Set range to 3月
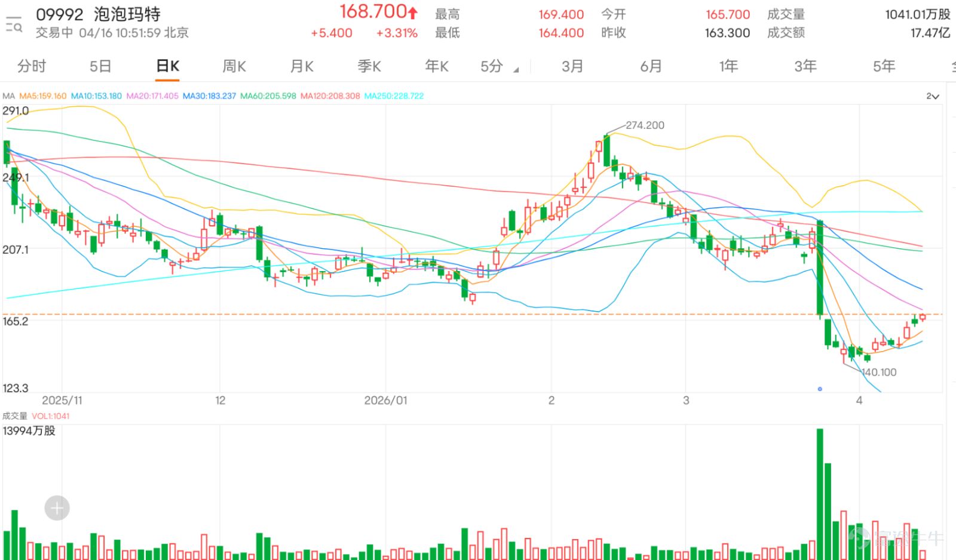 [572, 66]
